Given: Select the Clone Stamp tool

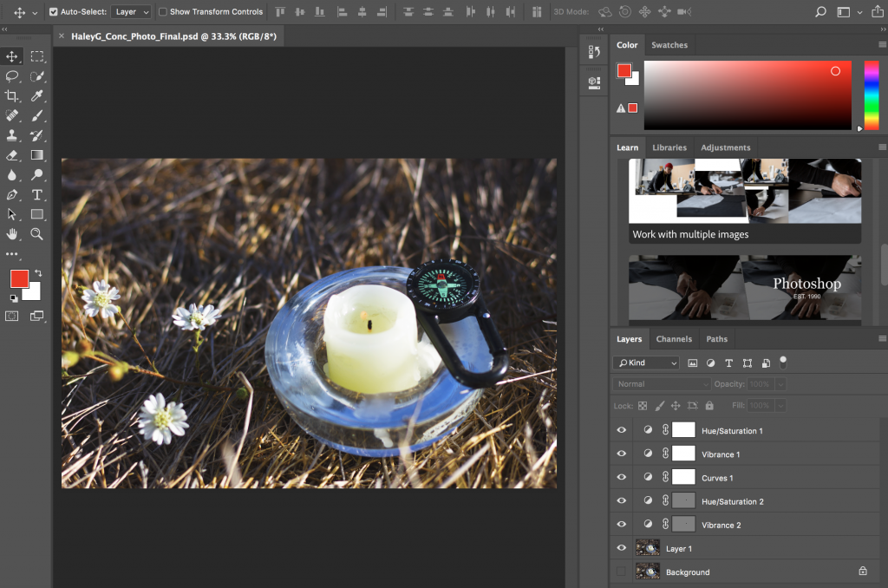Looking at the screenshot, I should pos(12,134).
